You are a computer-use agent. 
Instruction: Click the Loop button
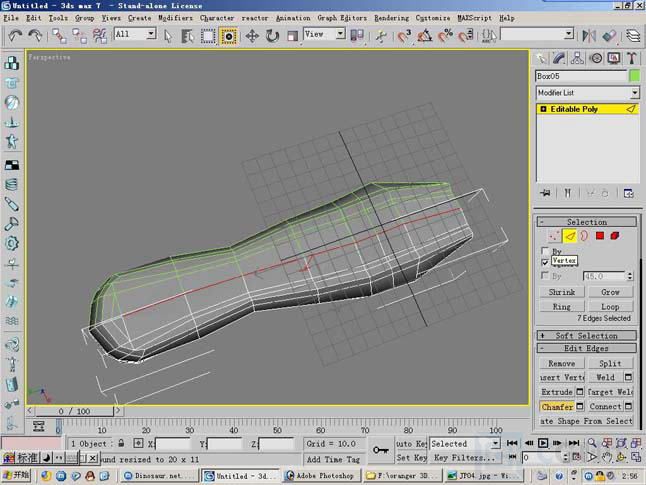click(610, 307)
